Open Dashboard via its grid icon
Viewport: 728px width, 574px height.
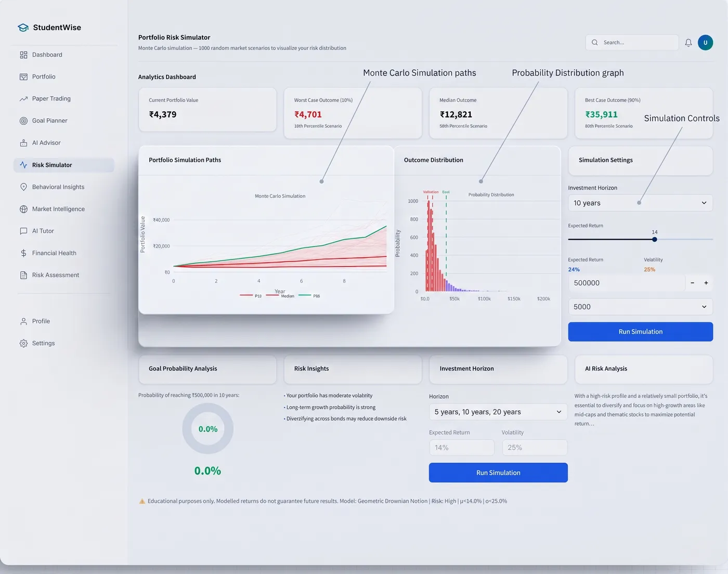tap(23, 55)
